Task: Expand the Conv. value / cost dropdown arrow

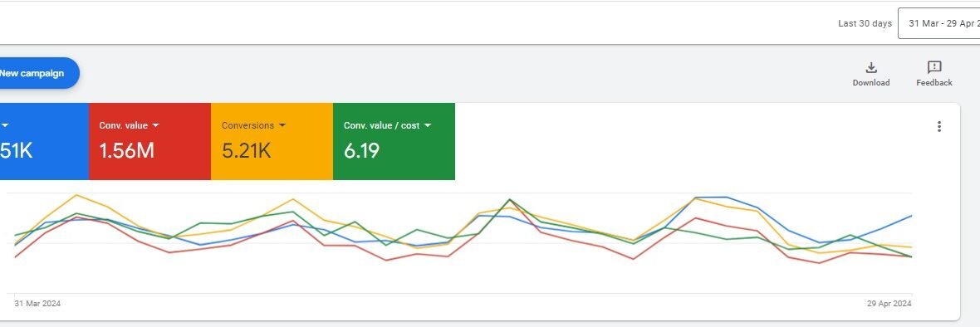Action: [428, 125]
